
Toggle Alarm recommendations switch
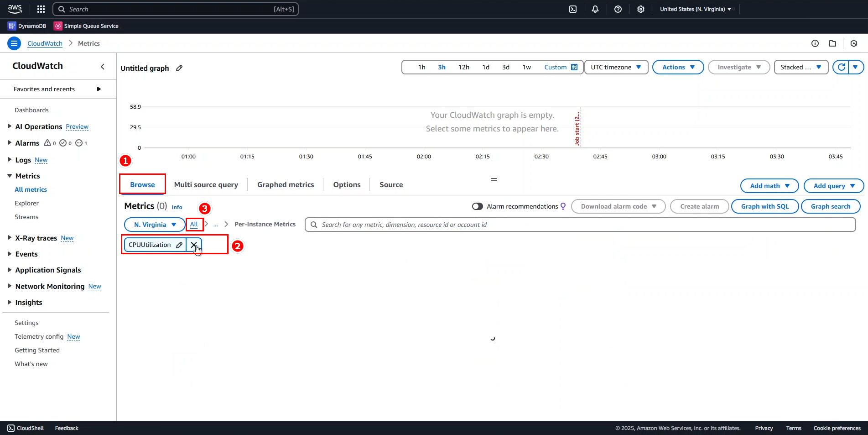[x=478, y=206]
